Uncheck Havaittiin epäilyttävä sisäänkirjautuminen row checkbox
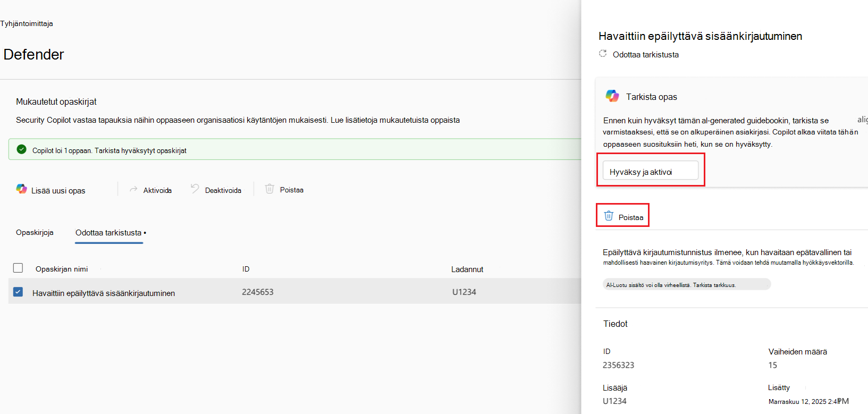868x414 pixels. pyautogui.click(x=18, y=292)
